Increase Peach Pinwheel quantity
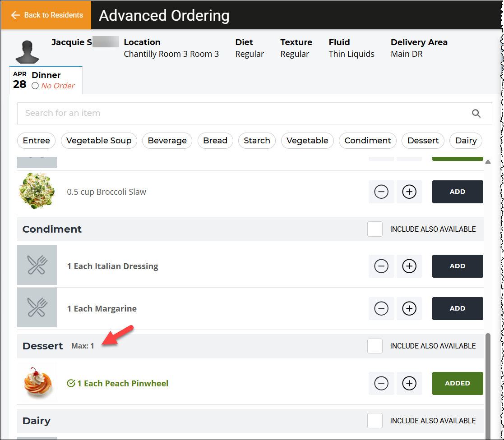 409,384
